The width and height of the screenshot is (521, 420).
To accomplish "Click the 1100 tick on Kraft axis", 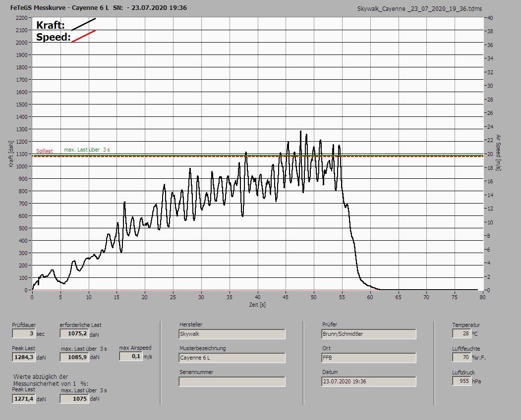I will (x=21, y=154).
